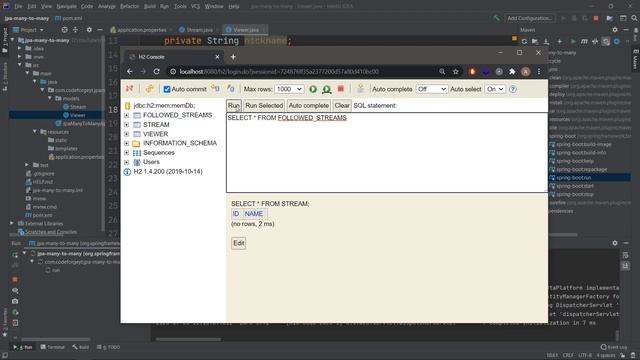The height and width of the screenshot is (360, 640).
Task: Expand the Users node
Action: (x=127, y=162)
